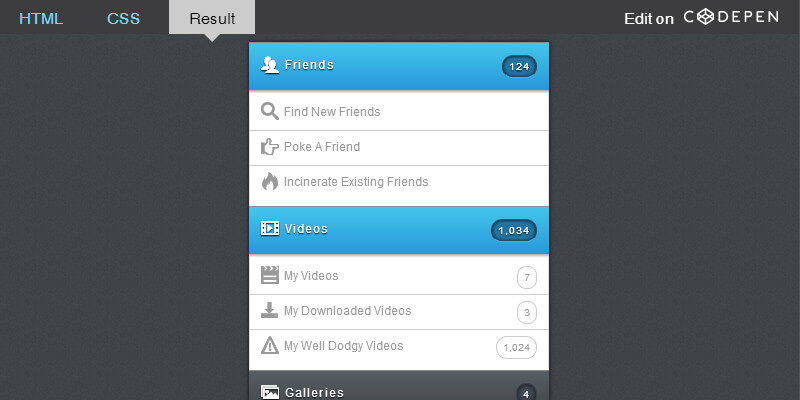
Task: Switch to the CSS tab
Action: (x=123, y=18)
